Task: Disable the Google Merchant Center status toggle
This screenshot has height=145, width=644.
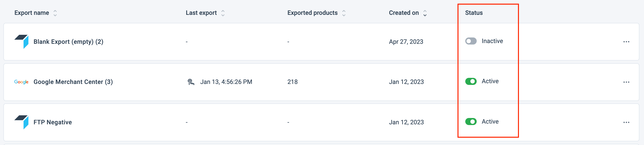Action: (471, 82)
